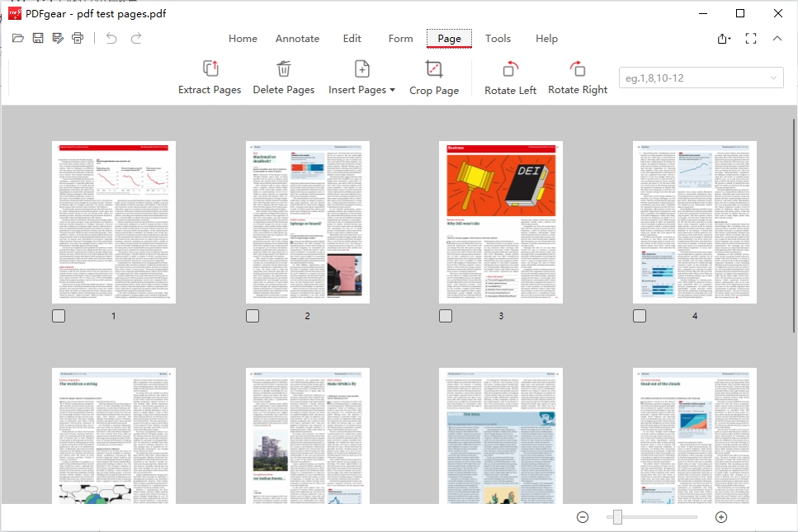Screen dimensions: 798x532
Task: Open a PDF file using the folder icon
Action: (18, 38)
